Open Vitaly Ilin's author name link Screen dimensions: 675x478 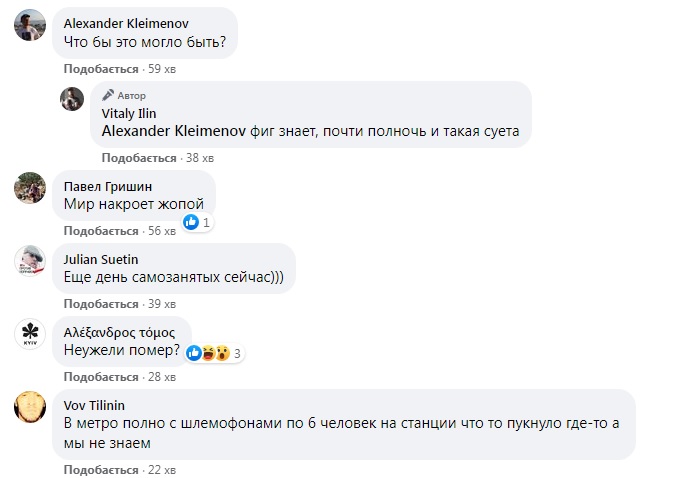pyautogui.click(x=130, y=114)
